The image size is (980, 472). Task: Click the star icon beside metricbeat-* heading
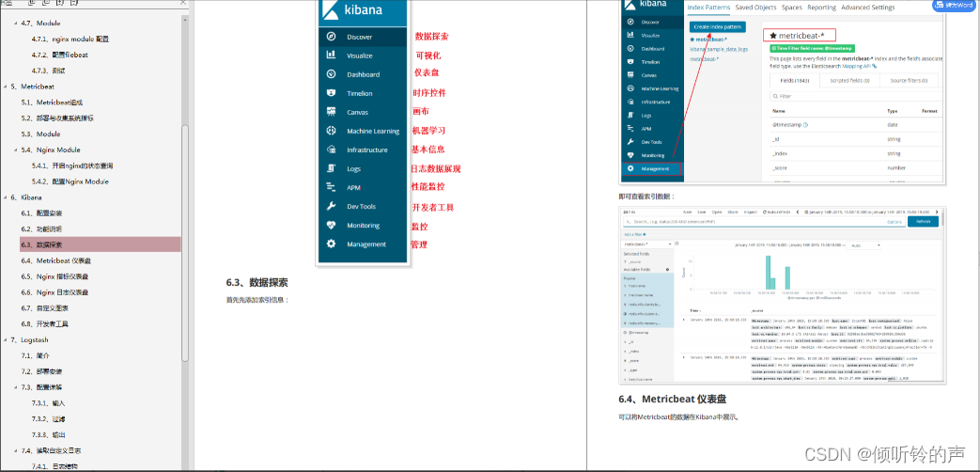773,35
